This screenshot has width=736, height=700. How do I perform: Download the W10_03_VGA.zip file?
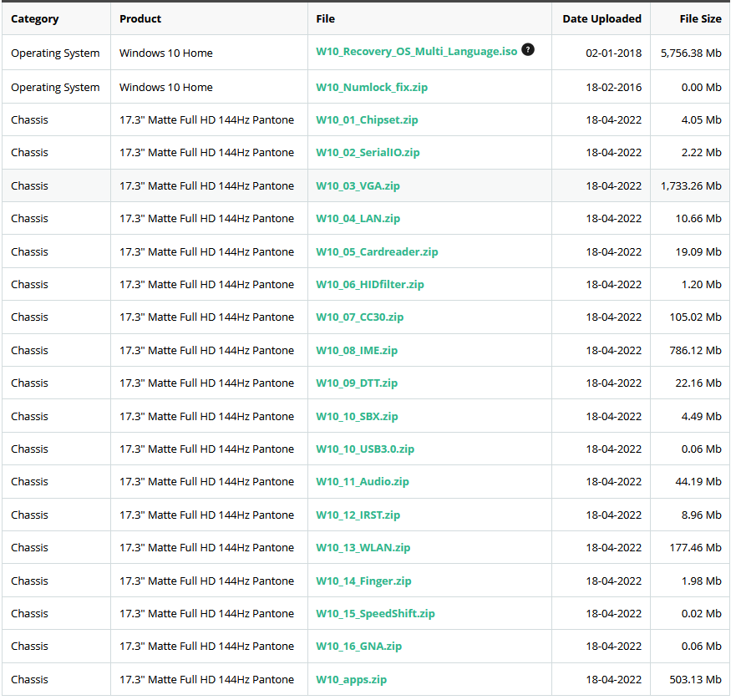(x=358, y=186)
